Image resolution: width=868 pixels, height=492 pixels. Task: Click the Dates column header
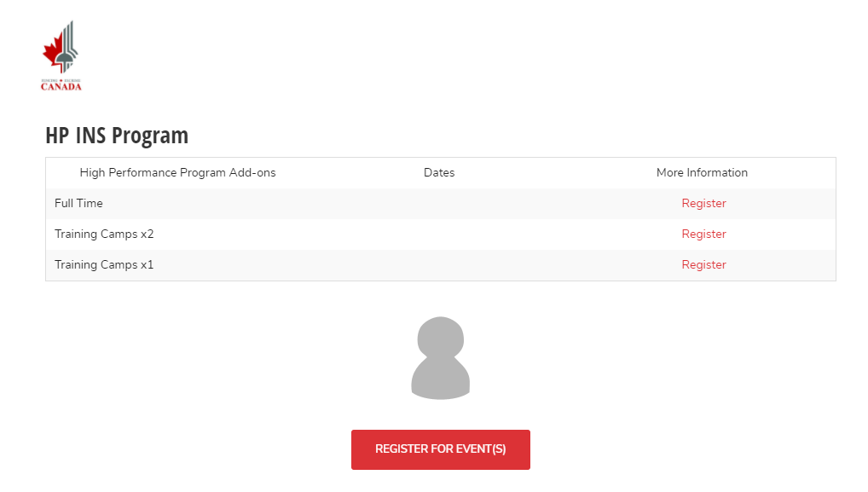[x=439, y=173]
